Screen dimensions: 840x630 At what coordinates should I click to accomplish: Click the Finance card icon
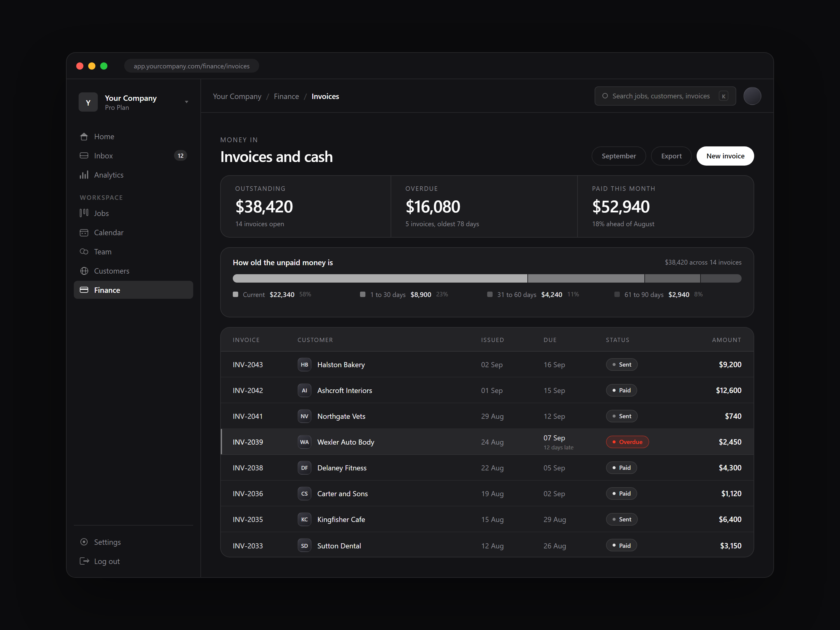click(x=84, y=290)
